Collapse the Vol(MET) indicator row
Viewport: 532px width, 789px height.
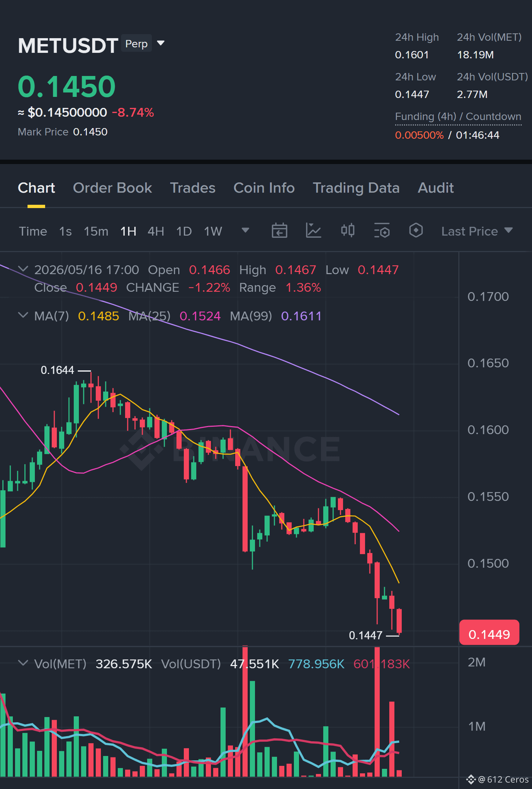click(x=23, y=663)
